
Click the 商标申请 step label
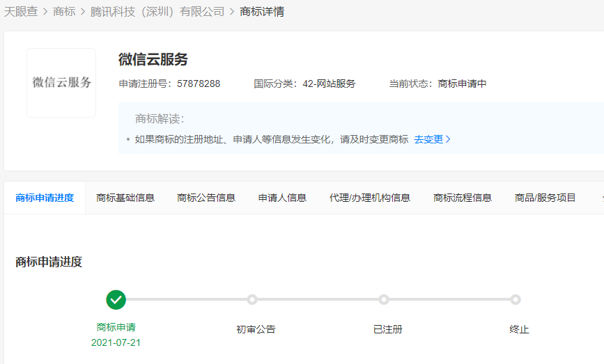pyautogui.click(x=116, y=327)
